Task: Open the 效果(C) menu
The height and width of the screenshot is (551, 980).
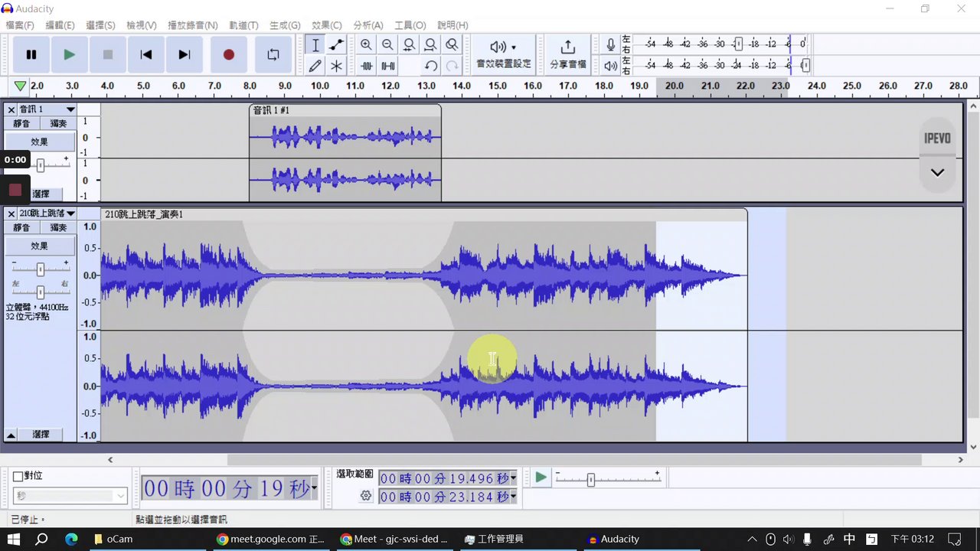Action: (x=326, y=25)
